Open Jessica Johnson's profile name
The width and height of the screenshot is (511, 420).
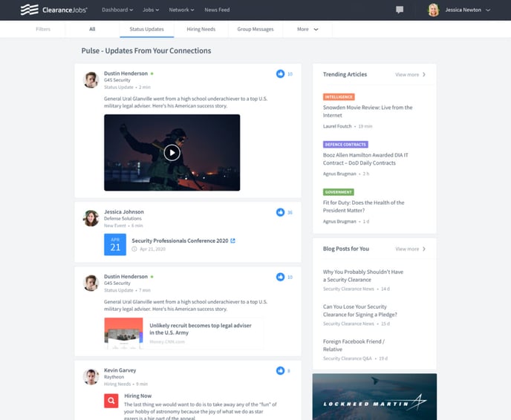point(124,212)
